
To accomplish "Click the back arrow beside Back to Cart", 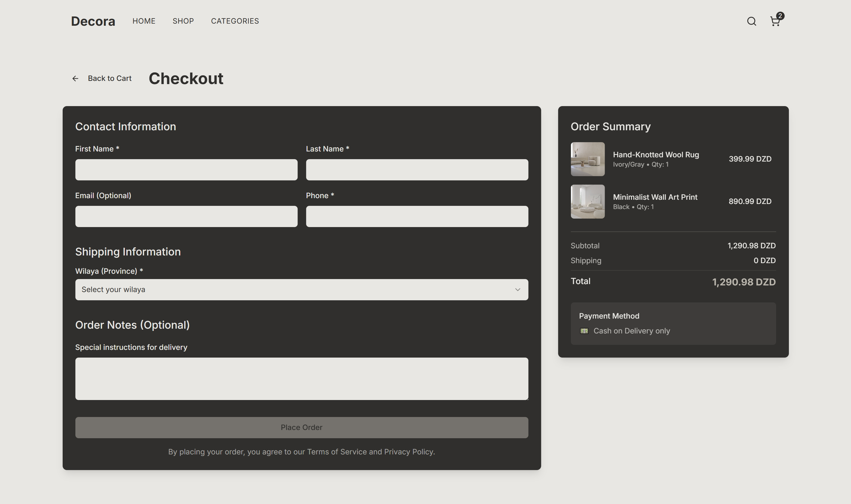I will [x=75, y=79].
